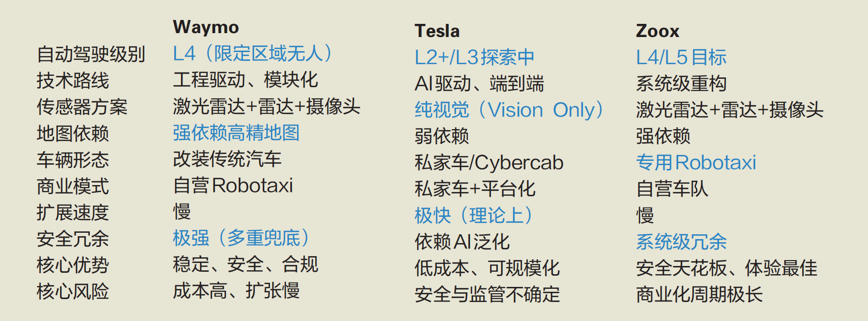The image size is (868, 321).
Task: Click the Zoox column header
Action: (657, 31)
